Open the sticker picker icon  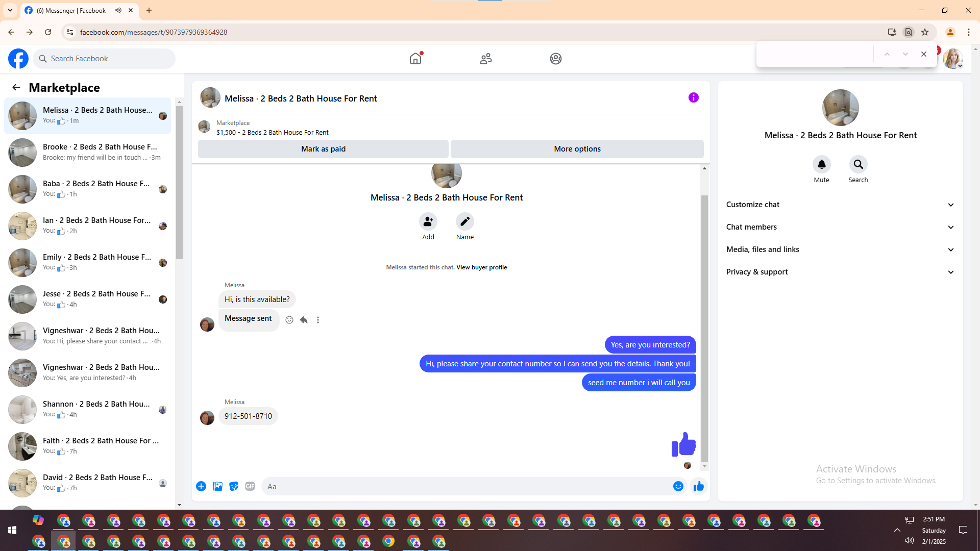pyautogui.click(x=234, y=486)
